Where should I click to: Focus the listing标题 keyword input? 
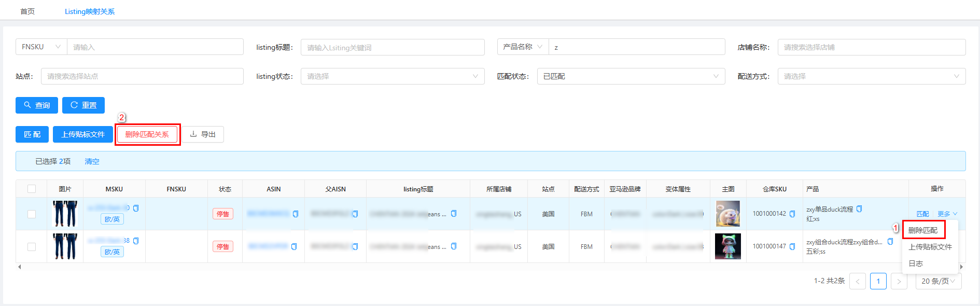tap(392, 47)
